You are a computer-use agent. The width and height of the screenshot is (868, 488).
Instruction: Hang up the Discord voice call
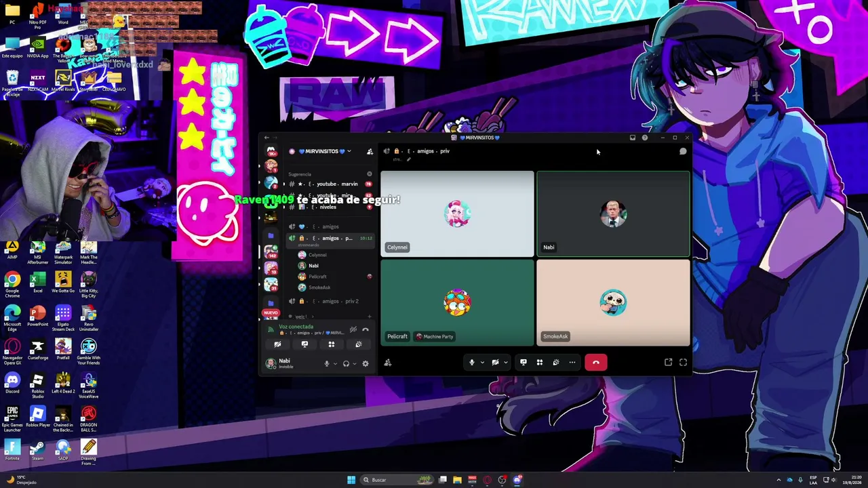tap(596, 363)
